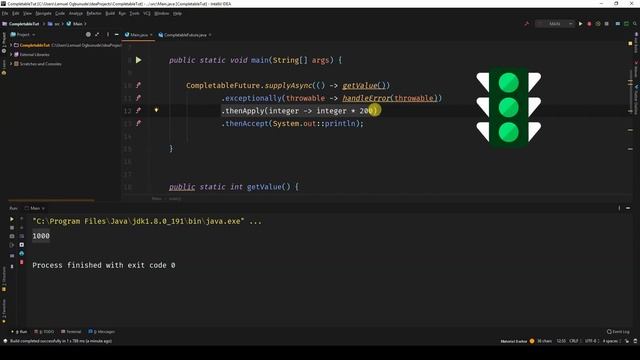Expand the CompletableTut project node
The image size is (640, 360).
click(11, 45)
